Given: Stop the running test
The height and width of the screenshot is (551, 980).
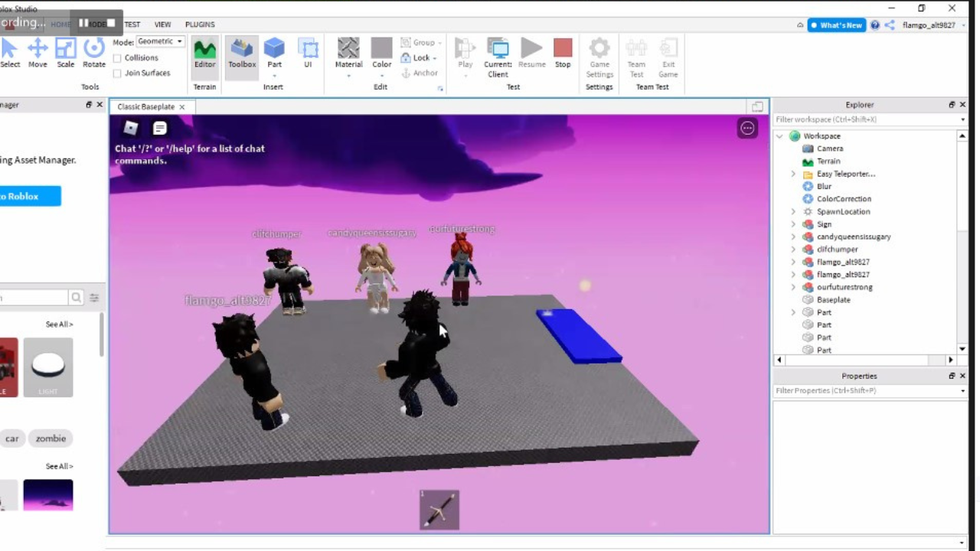Looking at the screenshot, I should (563, 54).
